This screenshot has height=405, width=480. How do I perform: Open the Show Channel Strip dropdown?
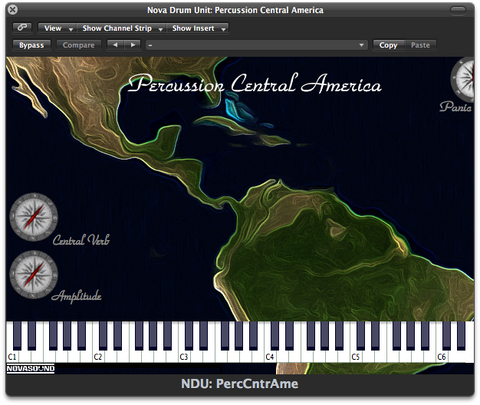pyautogui.click(x=122, y=28)
